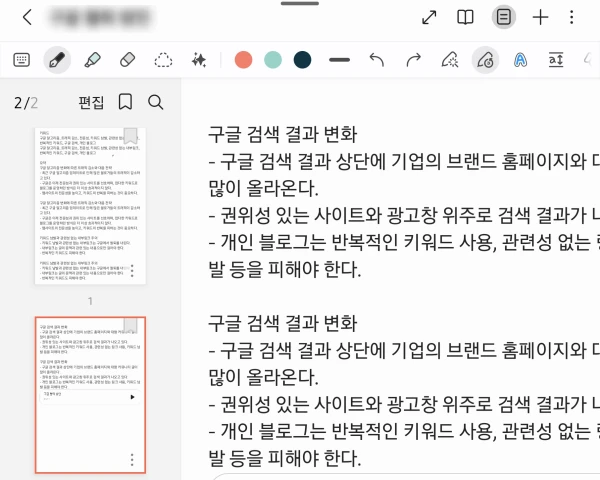Click the drag handle bar at top center

pyautogui.click(x=300, y=3)
